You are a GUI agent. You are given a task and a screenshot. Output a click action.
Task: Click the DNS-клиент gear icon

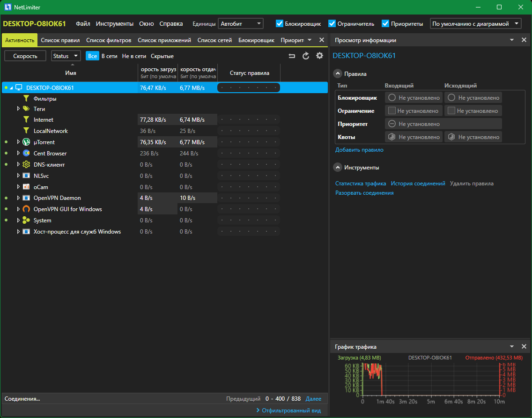click(26, 164)
